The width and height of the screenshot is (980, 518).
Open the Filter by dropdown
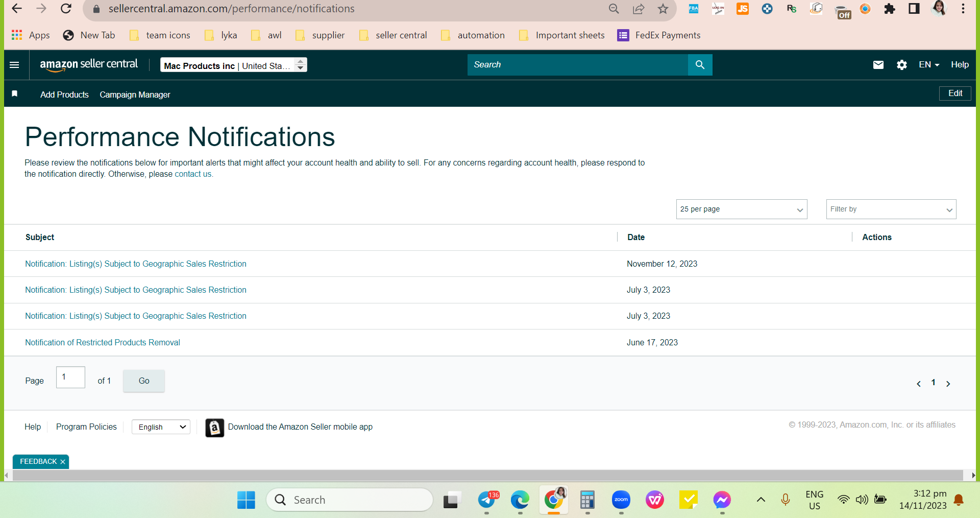pyautogui.click(x=891, y=209)
